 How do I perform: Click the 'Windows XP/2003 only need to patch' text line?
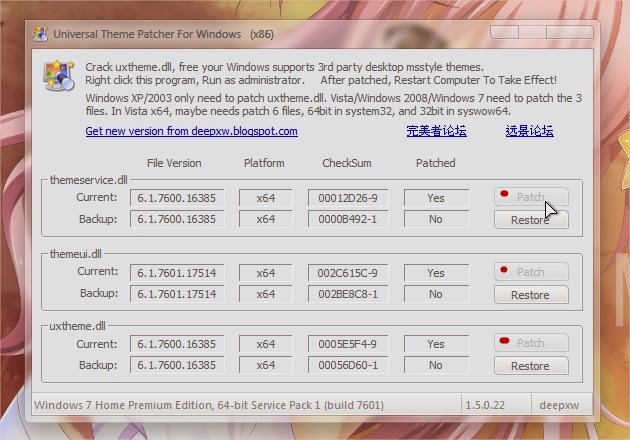pos(333,98)
